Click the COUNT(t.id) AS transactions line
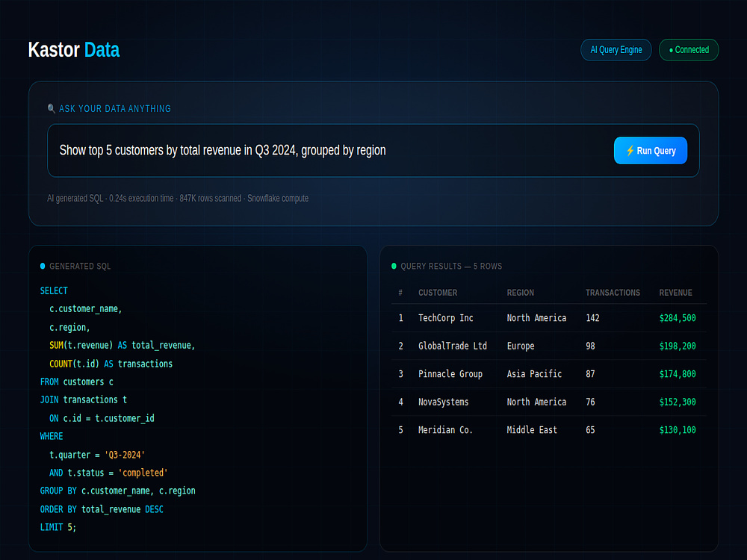 [111, 364]
